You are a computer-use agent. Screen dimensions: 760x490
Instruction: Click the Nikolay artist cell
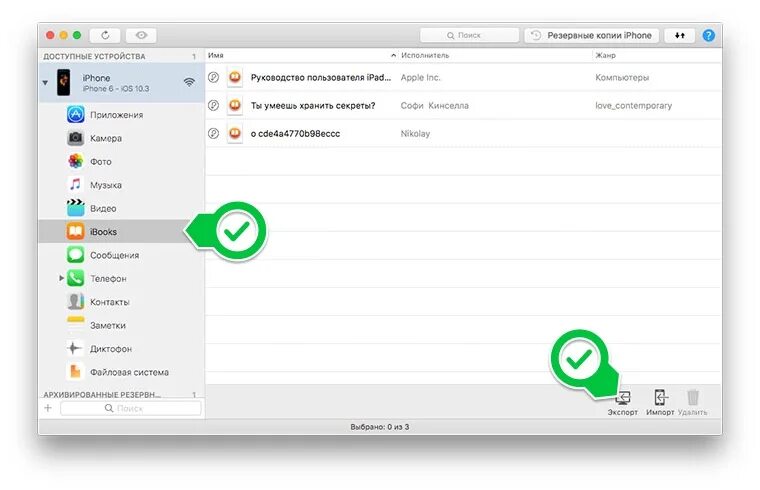point(415,134)
